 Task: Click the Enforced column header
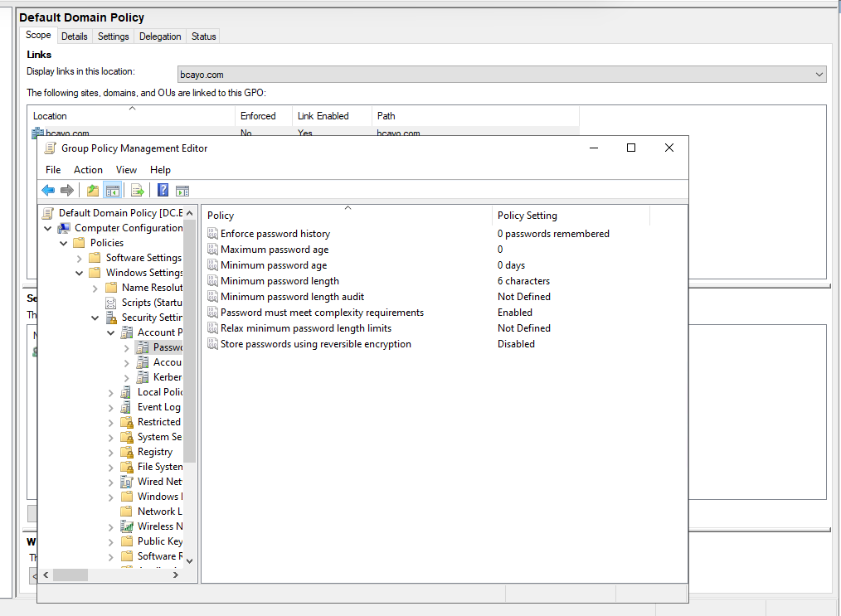[x=258, y=116]
